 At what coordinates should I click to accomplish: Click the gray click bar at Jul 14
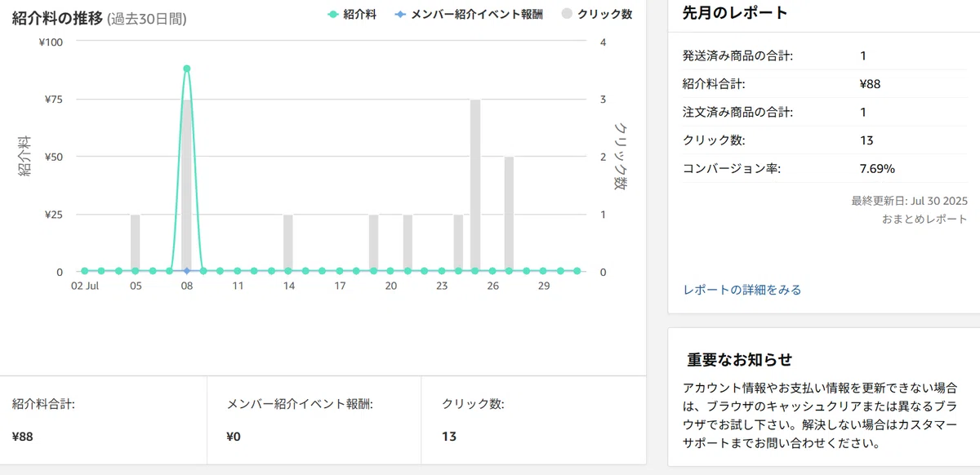pos(288,242)
